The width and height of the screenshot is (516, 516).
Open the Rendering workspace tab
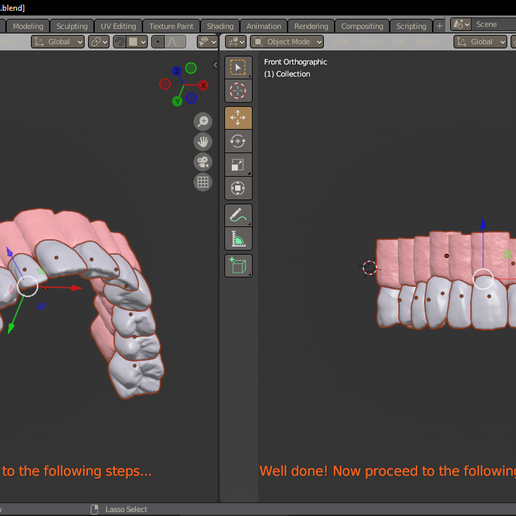pos(311,26)
